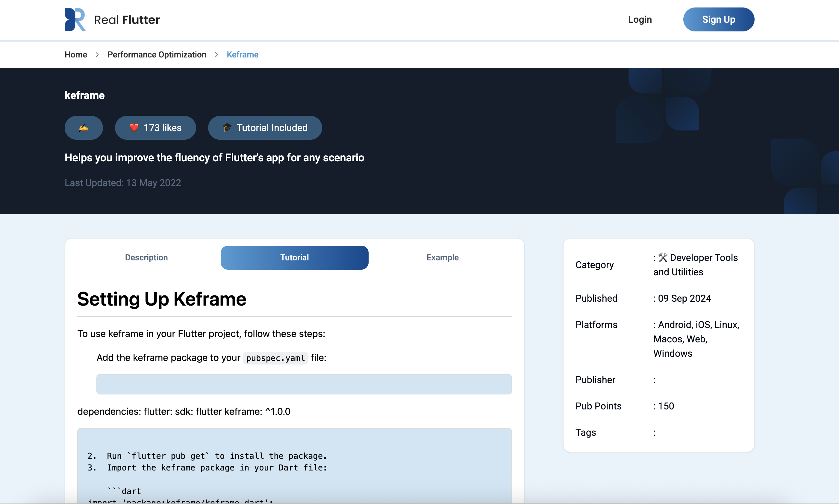Click the writing hand emoji badge
This screenshot has width=839, height=504.
84,128
